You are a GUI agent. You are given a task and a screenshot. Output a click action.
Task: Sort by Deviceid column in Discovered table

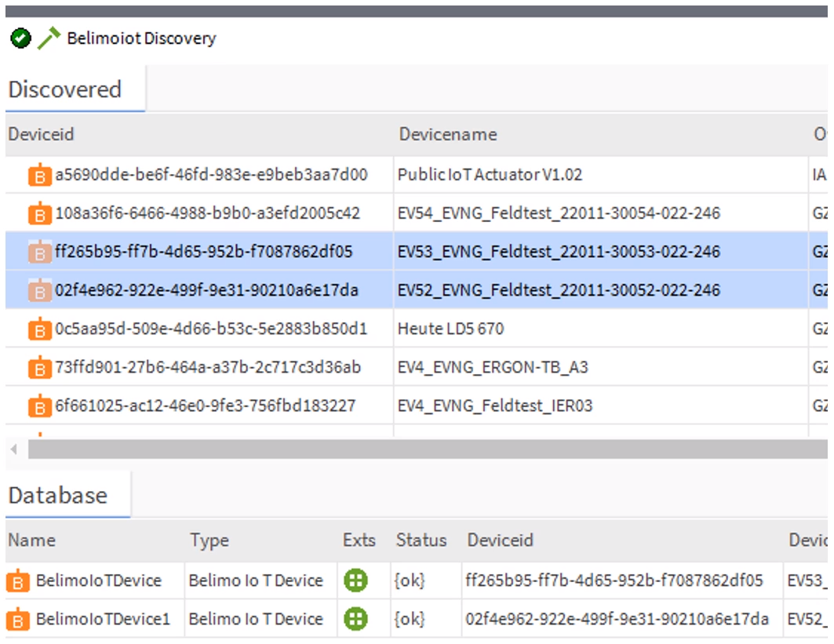(42, 134)
